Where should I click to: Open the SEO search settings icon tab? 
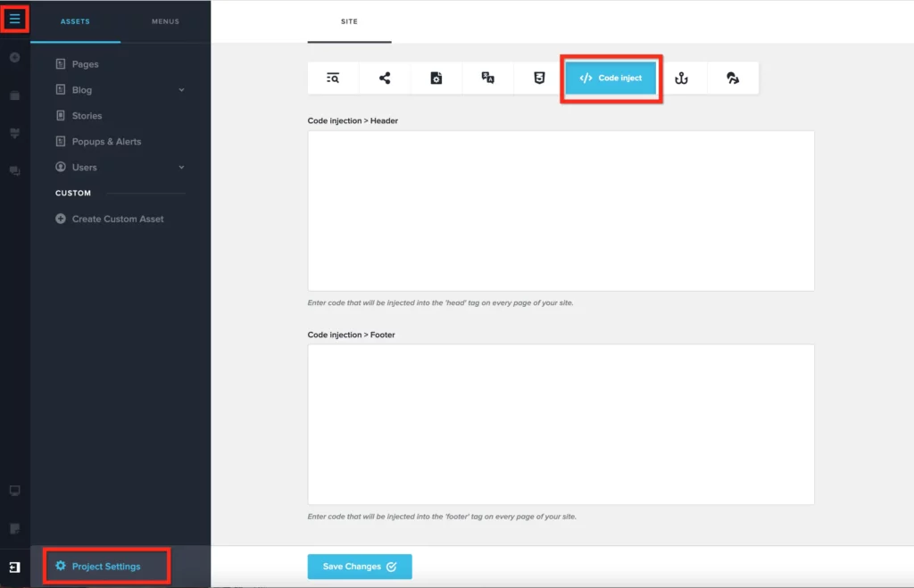tap(333, 79)
